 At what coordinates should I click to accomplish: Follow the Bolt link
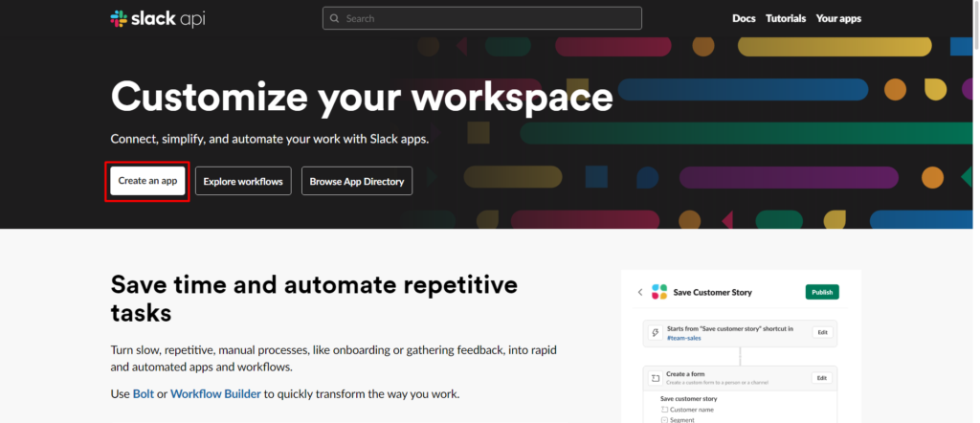click(144, 394)
